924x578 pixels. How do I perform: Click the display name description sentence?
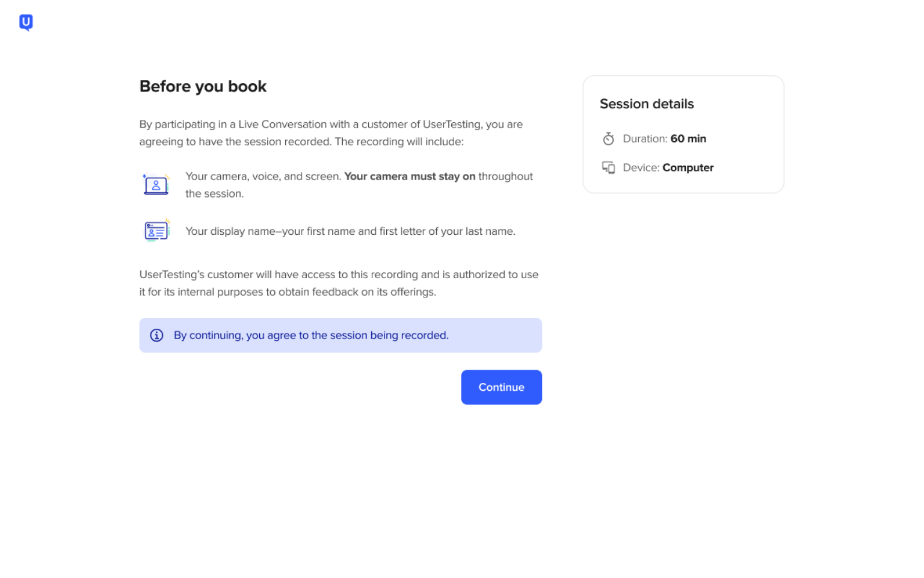350,231
